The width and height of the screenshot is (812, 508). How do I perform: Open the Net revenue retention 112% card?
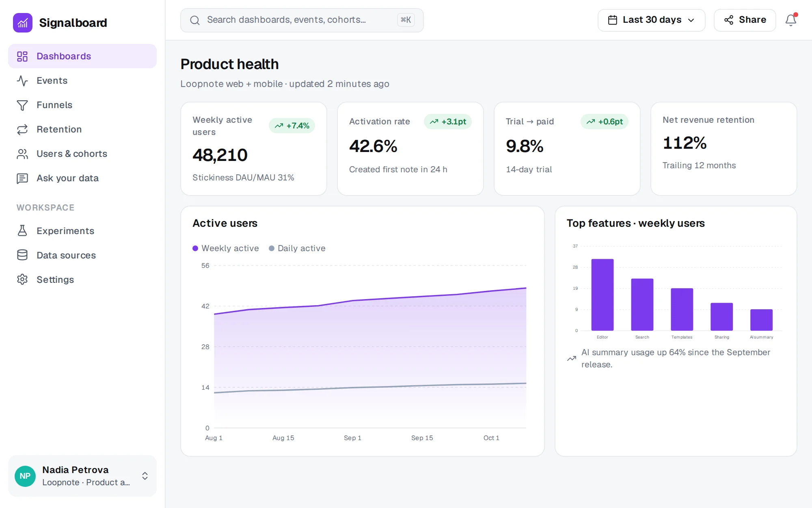pyautogui.click(x=724, y=149)
